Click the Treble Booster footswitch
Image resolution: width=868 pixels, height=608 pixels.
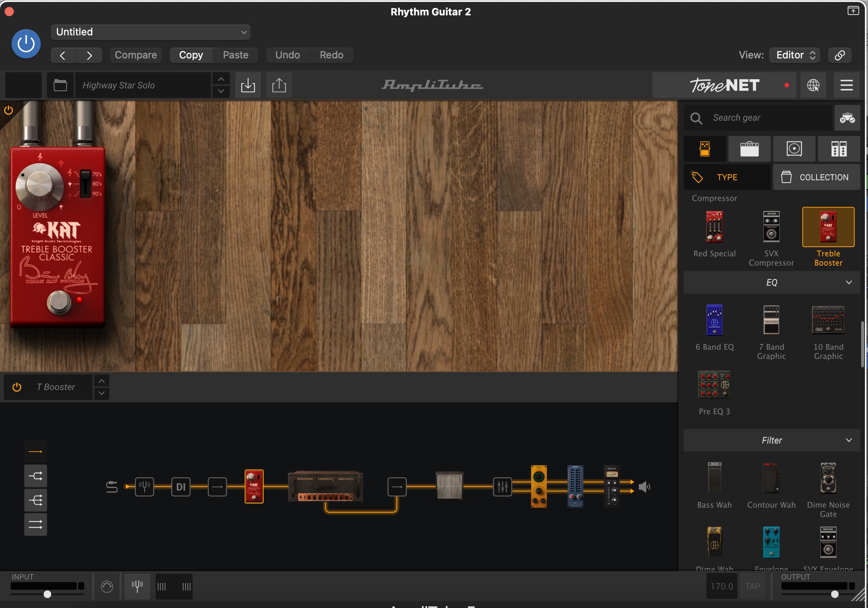point(58,302)
